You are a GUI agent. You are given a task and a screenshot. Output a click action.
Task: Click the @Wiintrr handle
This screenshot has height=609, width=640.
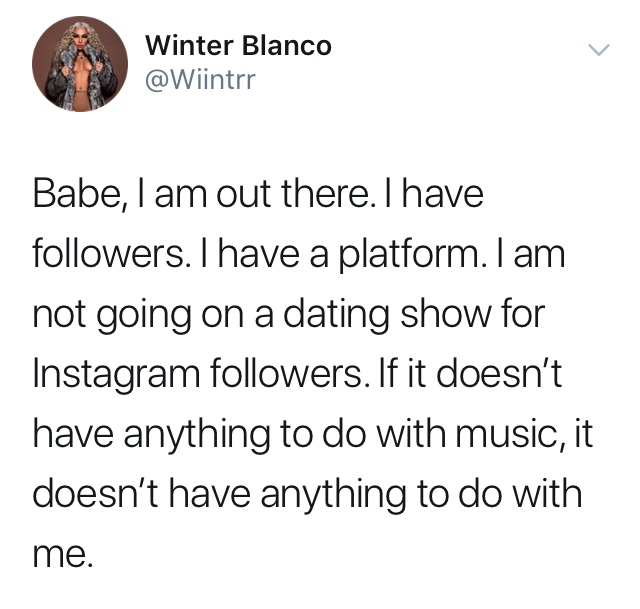pyautogui.click(x=200, y=80)
